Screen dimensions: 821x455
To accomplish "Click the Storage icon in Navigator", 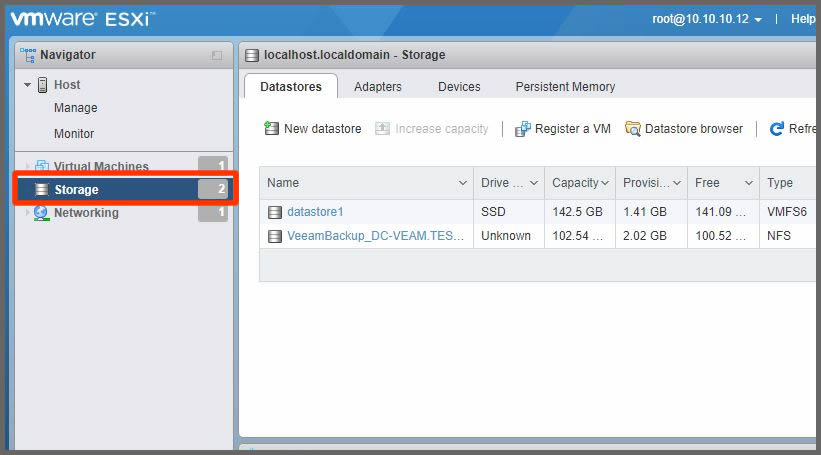I will [41, 190].
